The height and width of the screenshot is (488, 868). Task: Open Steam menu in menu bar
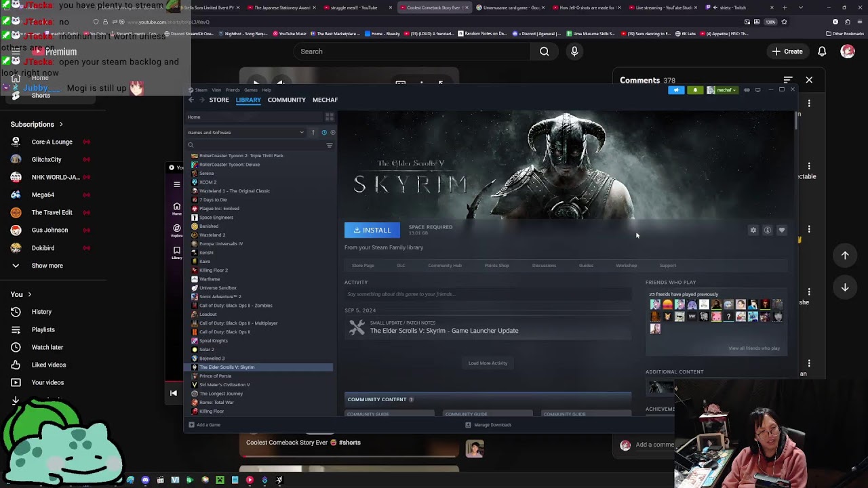(x=201, y=89)
